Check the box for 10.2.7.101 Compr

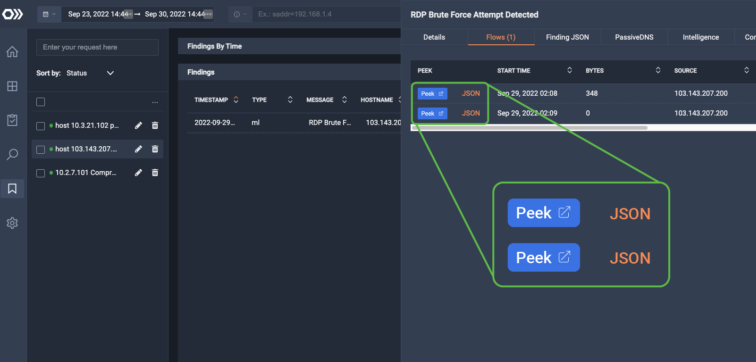pyautogui.click(x=40, y=173)
